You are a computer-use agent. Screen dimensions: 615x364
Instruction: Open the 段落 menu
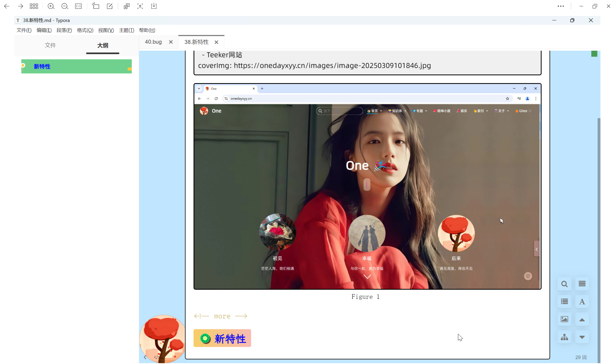[x=64, y=30]
